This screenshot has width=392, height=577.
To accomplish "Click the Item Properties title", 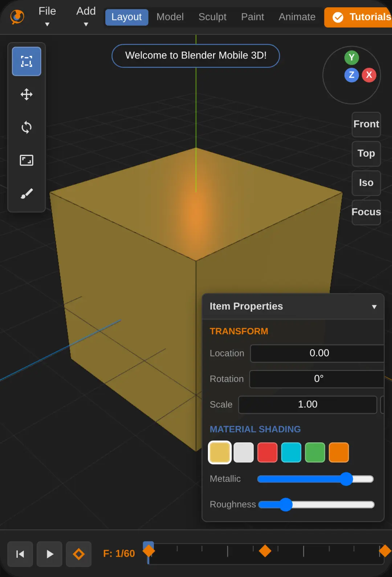I will coord(246,306).
